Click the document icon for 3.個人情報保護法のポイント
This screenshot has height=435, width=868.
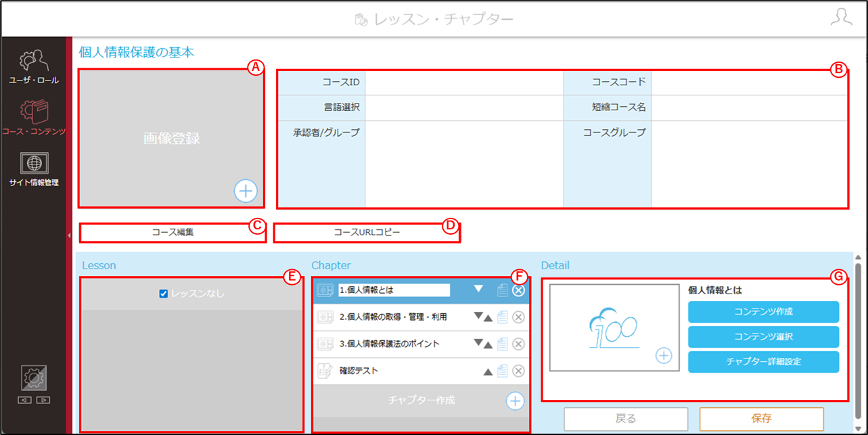[x=502, y=344]
